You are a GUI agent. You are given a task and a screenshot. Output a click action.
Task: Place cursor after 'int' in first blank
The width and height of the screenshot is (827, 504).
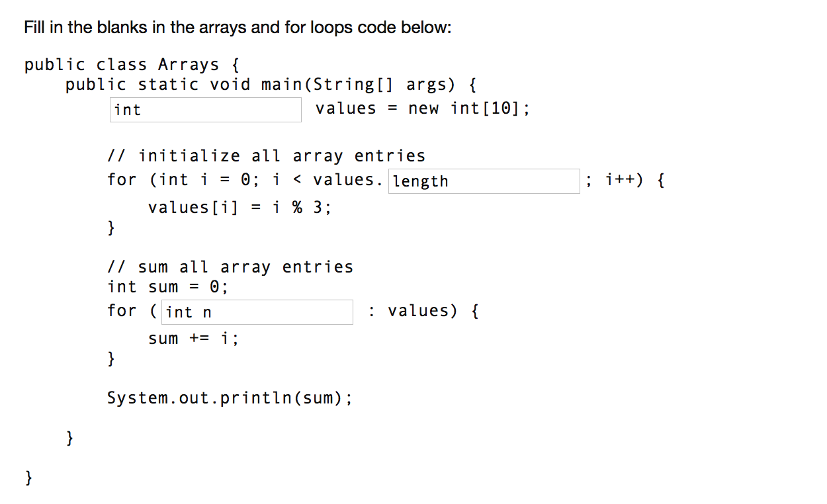144,109
